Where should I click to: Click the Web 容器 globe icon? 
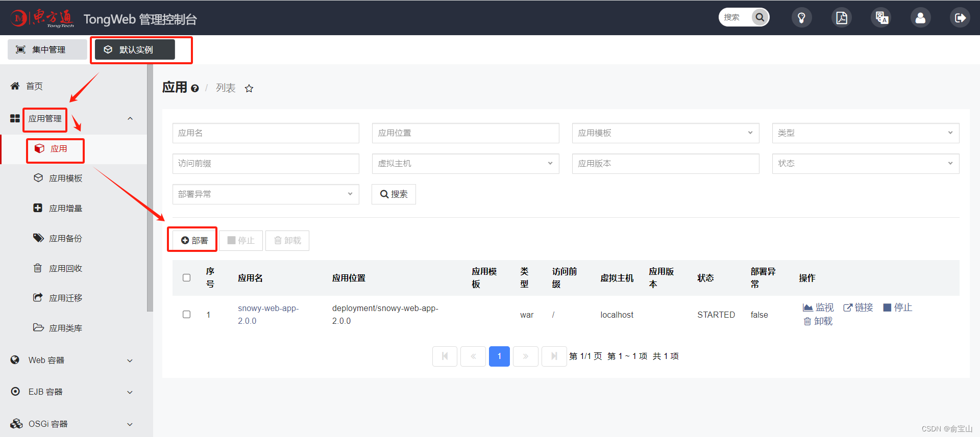[15, 360]
